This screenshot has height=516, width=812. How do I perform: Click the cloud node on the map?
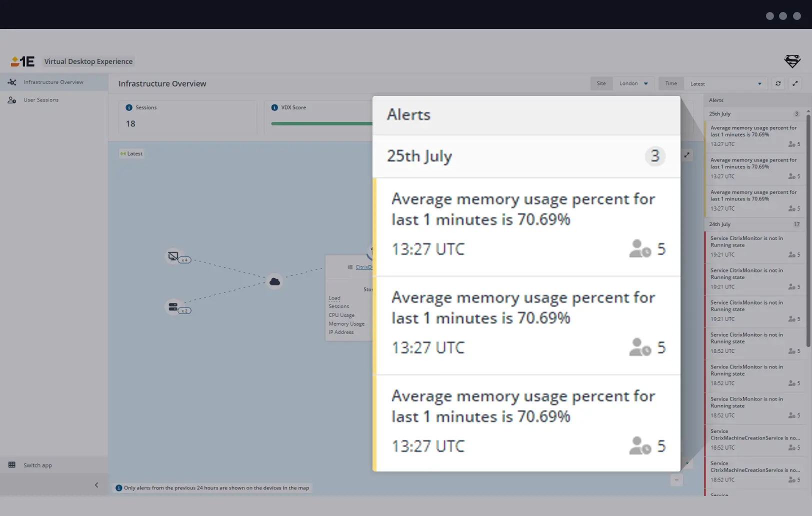pos(274,281)
